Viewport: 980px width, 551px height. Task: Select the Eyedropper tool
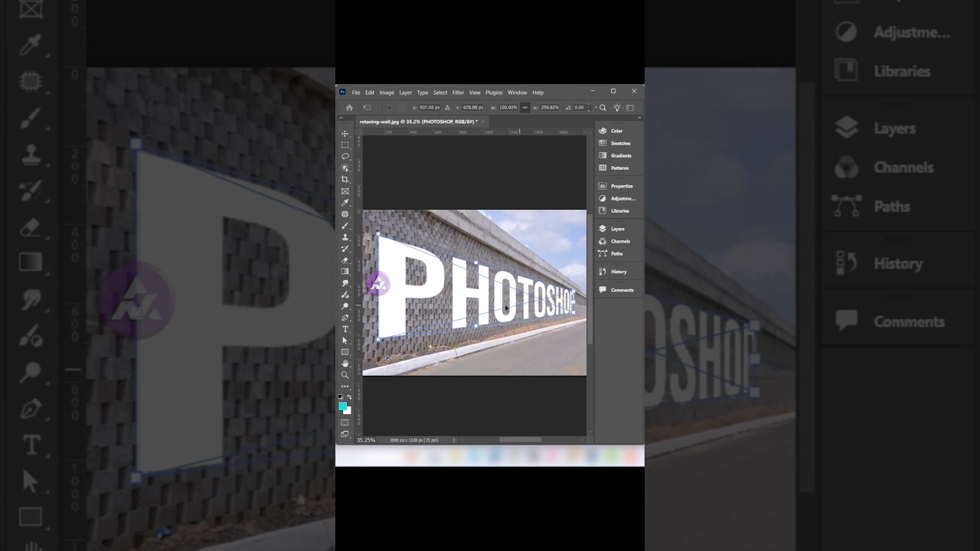pos(345,203)
